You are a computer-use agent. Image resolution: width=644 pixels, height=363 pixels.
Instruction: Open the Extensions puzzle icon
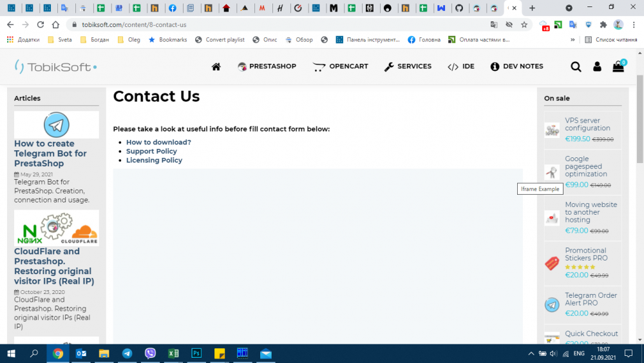pos(603,25)
